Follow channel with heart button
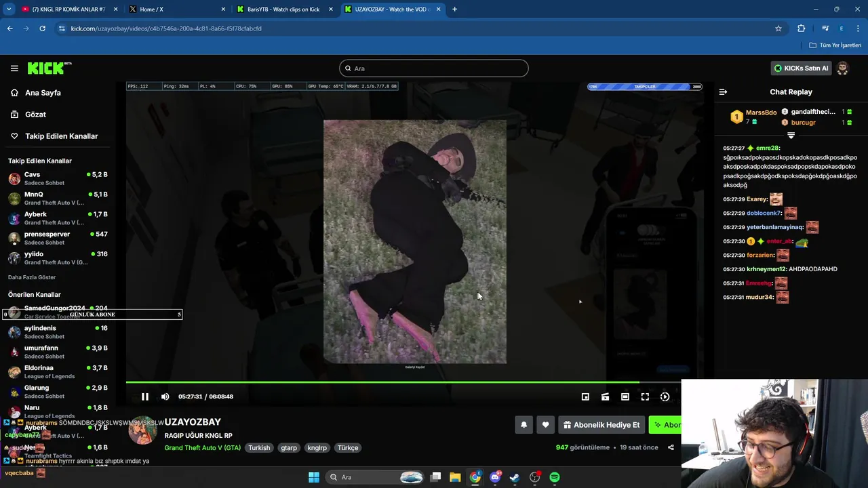 [545, 425]
